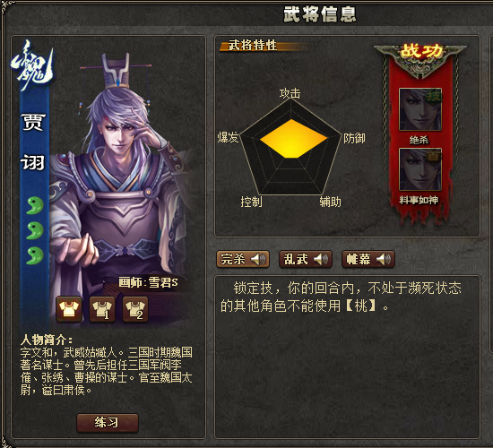This screenshot has height=448, width=493.
Task: Click the 战功 banner header
Action: pyautogui.click(x=420, y=51)
